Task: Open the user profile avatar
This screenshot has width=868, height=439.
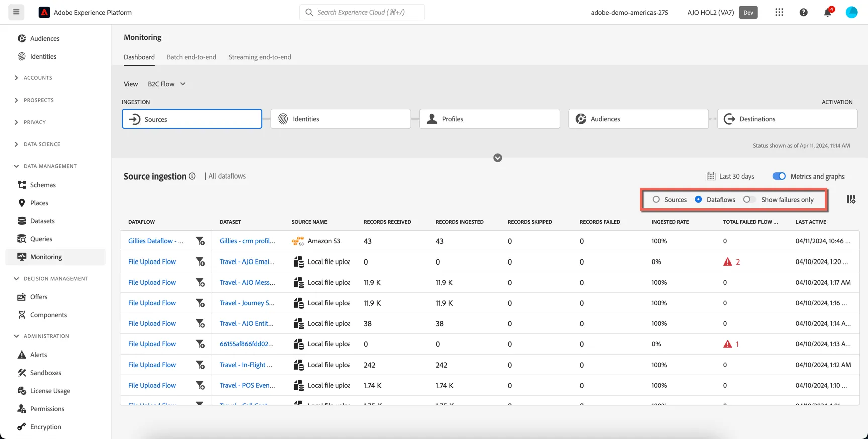Action: 852,12
